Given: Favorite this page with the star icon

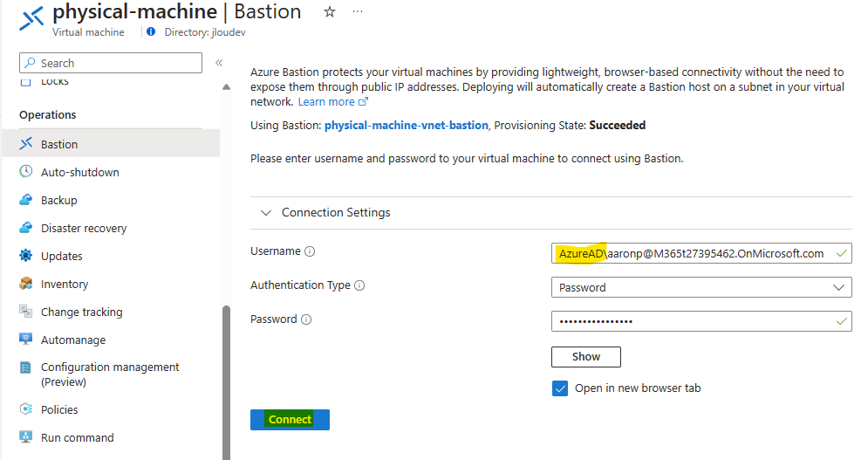Looking at the screenshot, I should (x=330, y=11).
